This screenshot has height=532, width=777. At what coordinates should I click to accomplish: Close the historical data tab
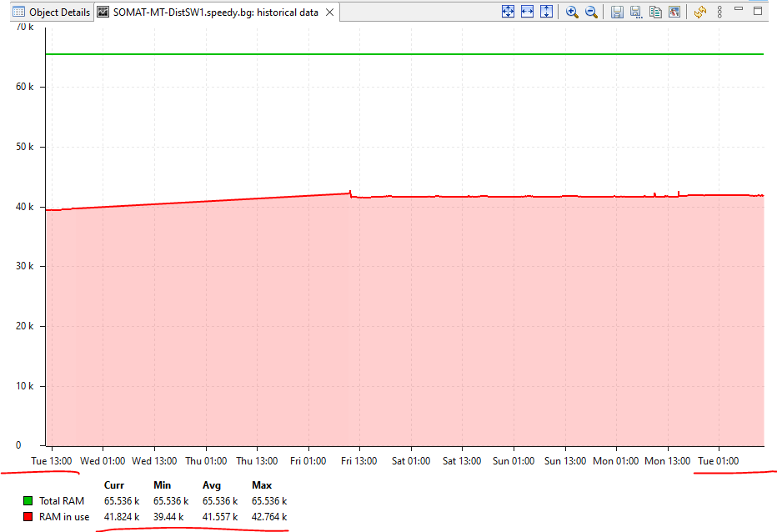[x=329, y=12]
